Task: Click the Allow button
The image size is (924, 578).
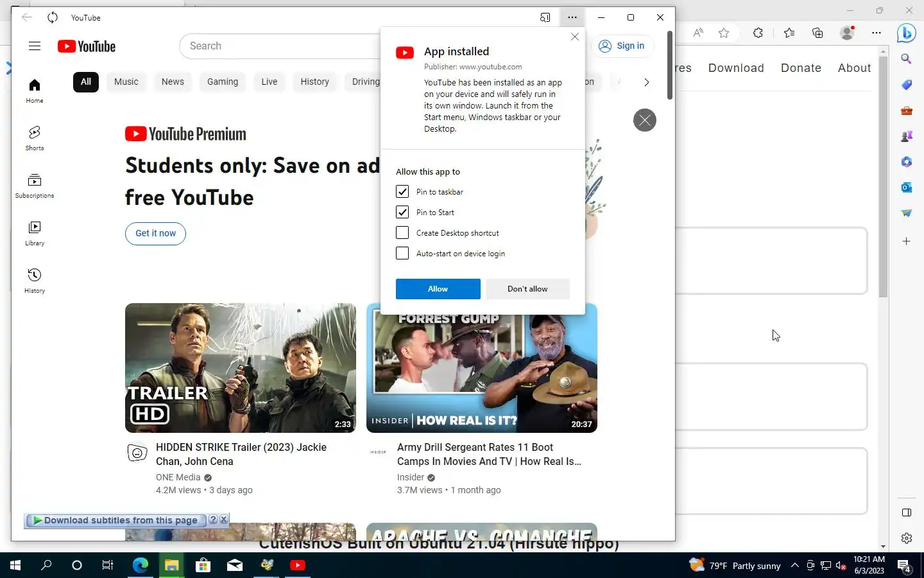Action: pyautogui.click(x=438, y=289)
